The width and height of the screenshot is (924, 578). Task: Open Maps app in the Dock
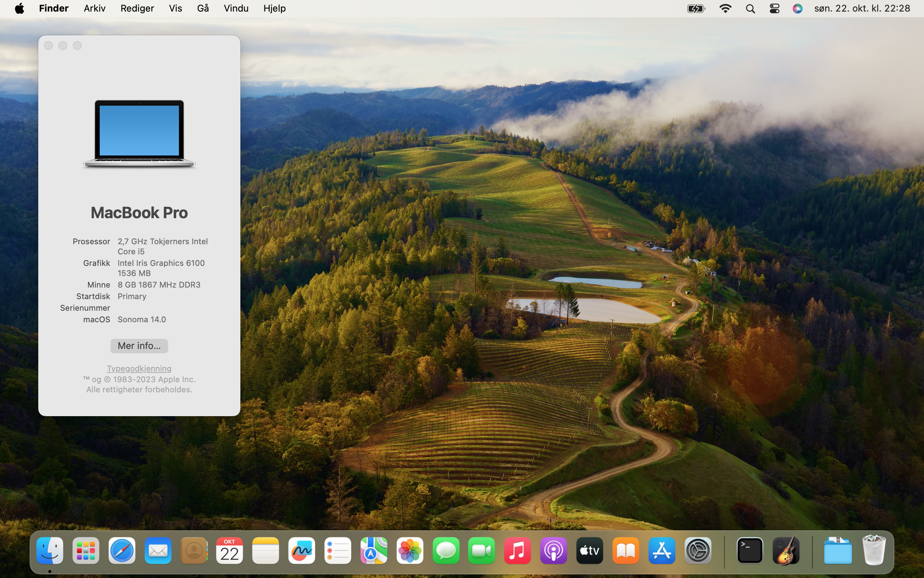click(374, 551)
